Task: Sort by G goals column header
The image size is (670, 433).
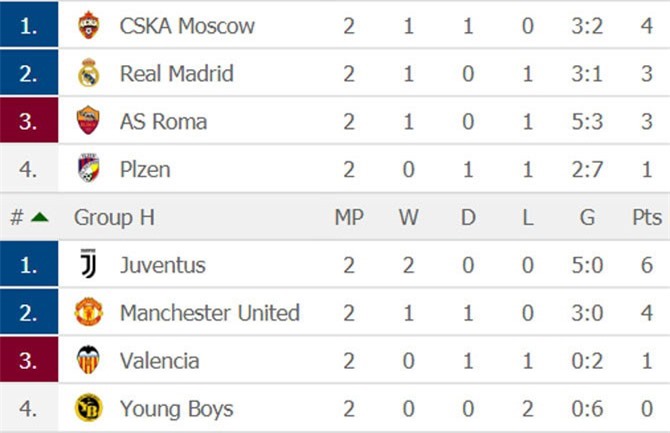Action: pos(588,217)
